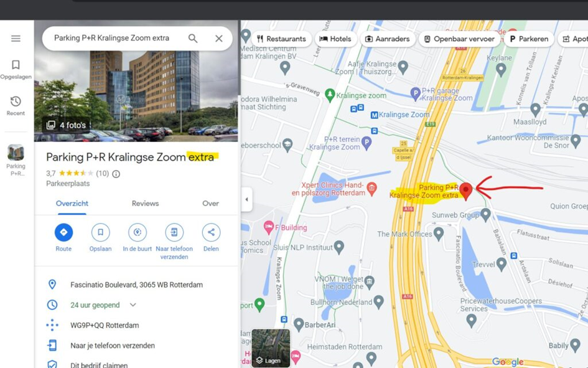Image resolution: width=588 pixels, height=368 pixels.
Task: Filter map by Hotels chip
Action: point(335,39)
